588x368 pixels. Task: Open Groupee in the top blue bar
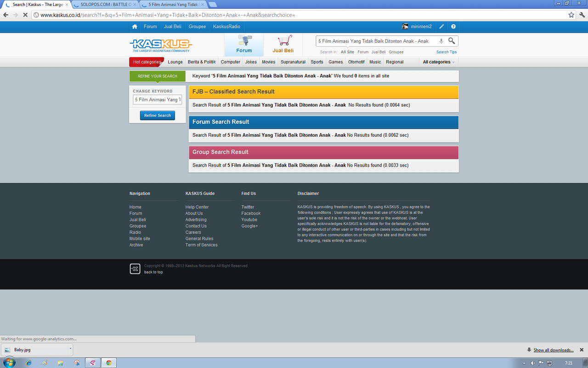[x=197, y=27]
